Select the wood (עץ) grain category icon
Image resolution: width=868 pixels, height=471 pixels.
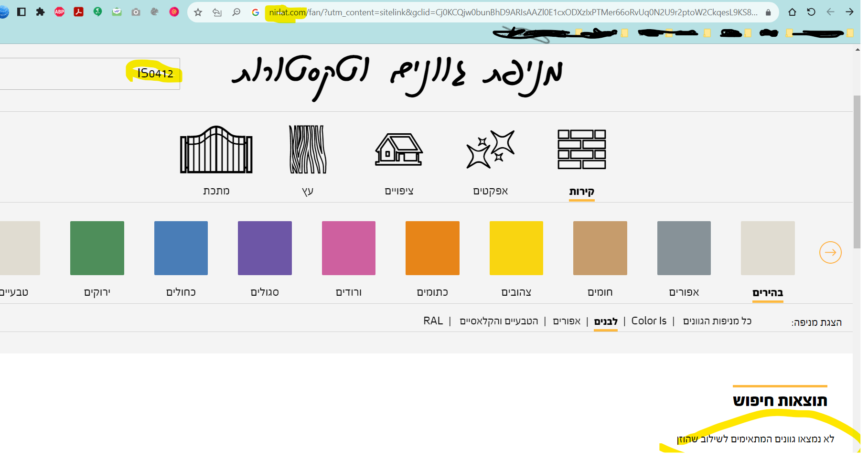click(x=308, y=149)
